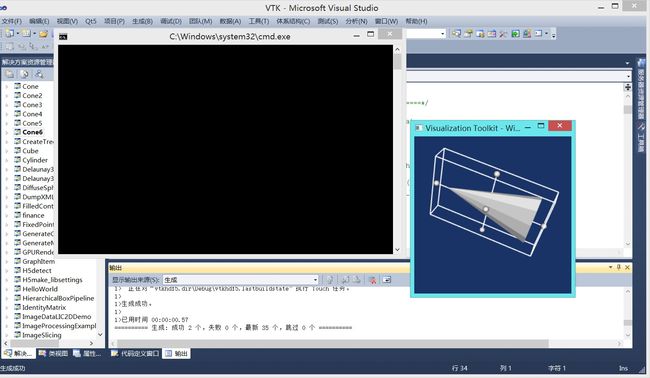
Task: Click the cmd window scrollbar down arrow
Action: click(x=398, y=250)
